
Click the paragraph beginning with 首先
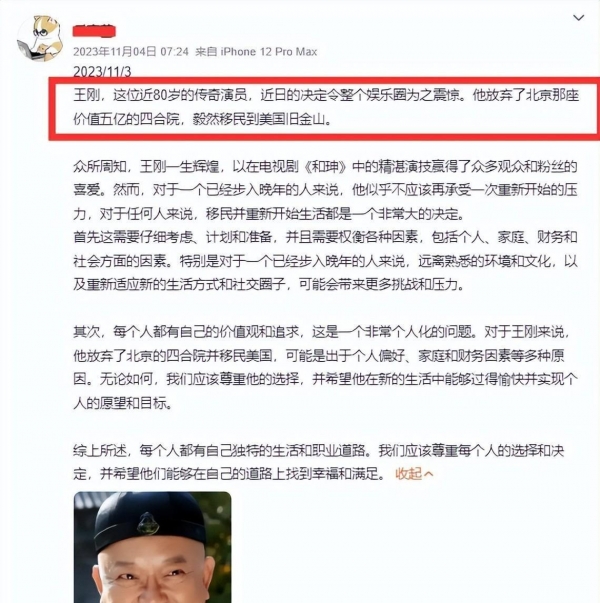click(325, 261)
